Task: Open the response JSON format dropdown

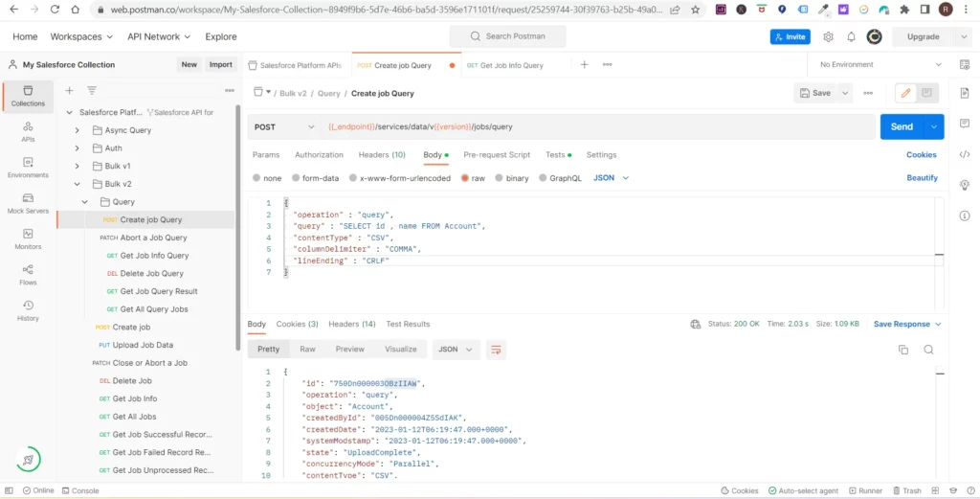Action: (x=457, y=350)
